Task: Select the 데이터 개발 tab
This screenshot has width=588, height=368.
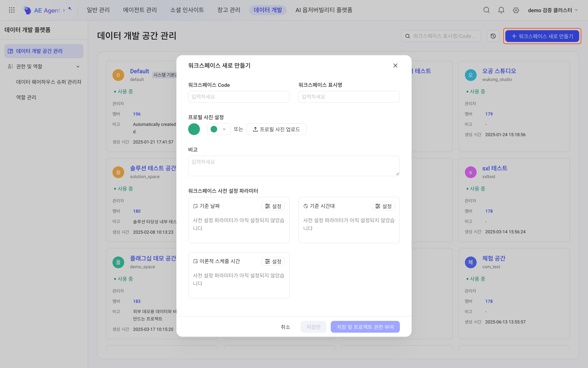Action: pyautogui.click(x=268, y=10)
